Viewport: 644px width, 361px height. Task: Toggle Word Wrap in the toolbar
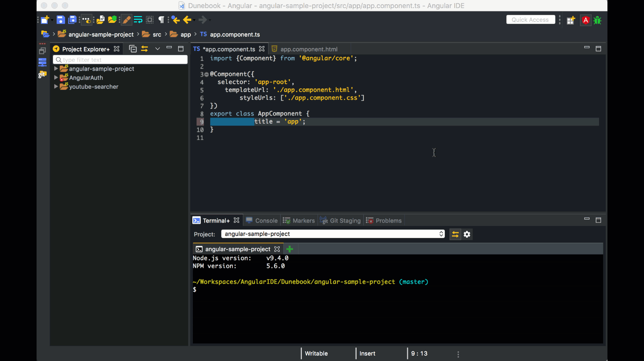[138, 20]
